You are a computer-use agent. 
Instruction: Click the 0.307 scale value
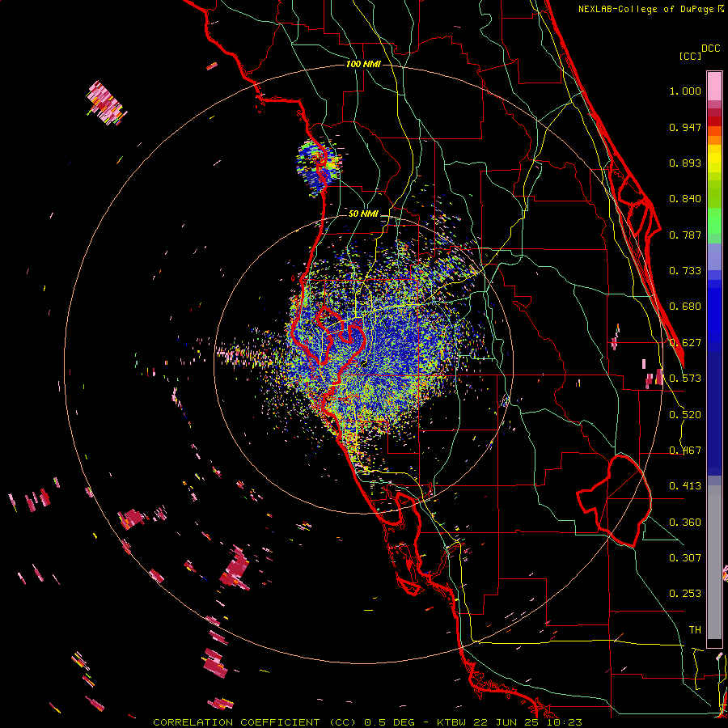(685, 558)
